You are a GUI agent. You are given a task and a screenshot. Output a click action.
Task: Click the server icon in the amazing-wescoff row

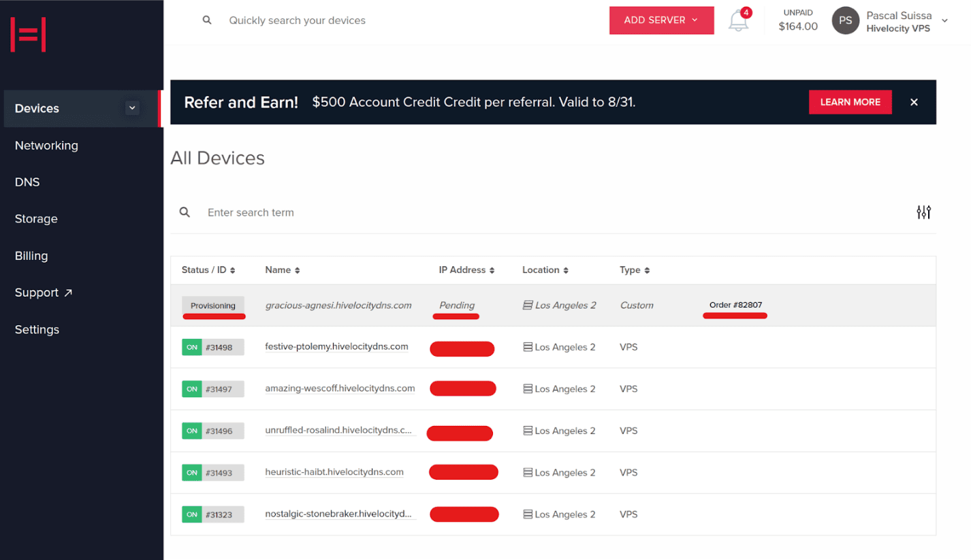click(x=527, y=389)
